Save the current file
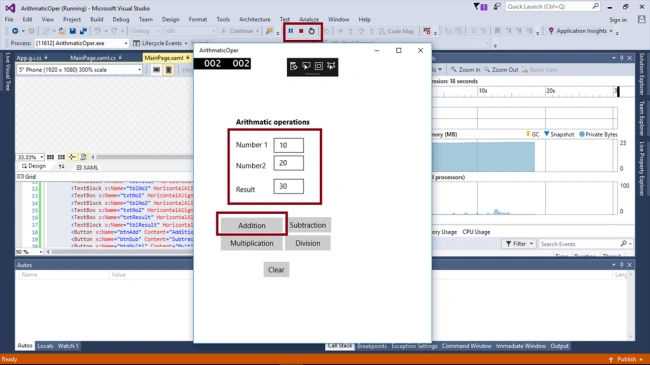650x365 pixels. click(73, 31)
